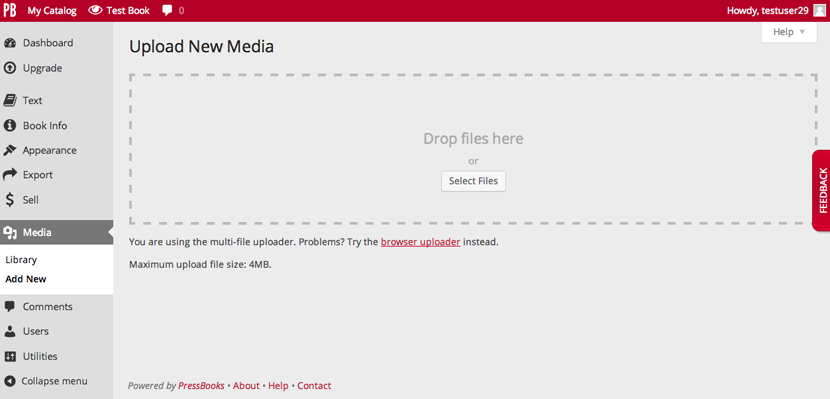Expand the Help dropdown tab

pyautogui.click(x=789, y=32)
